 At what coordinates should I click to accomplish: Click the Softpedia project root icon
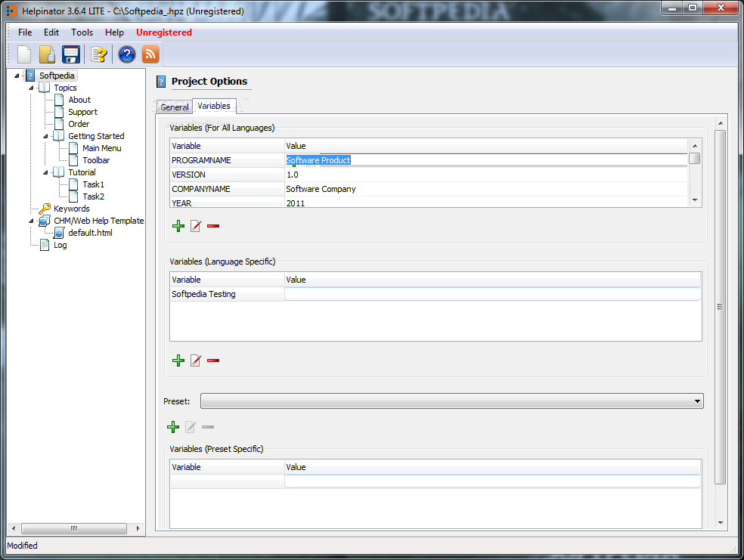(x=30, y=76)
